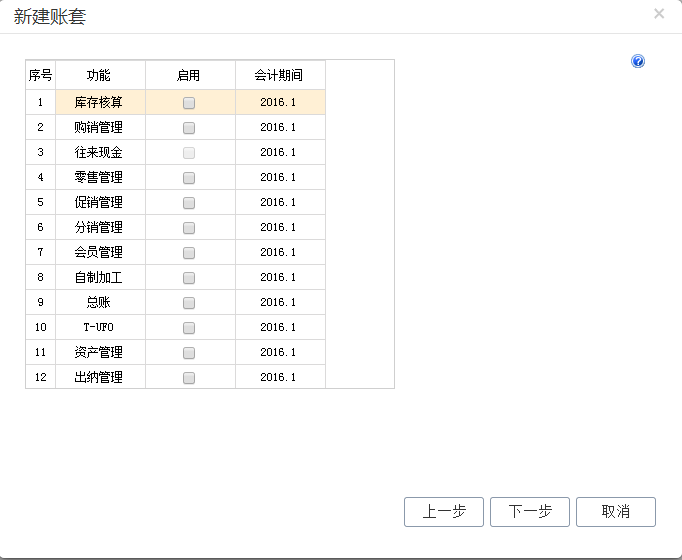Select the 启用 column header
This screenshot has width=682, height=560.
(191, 75)
